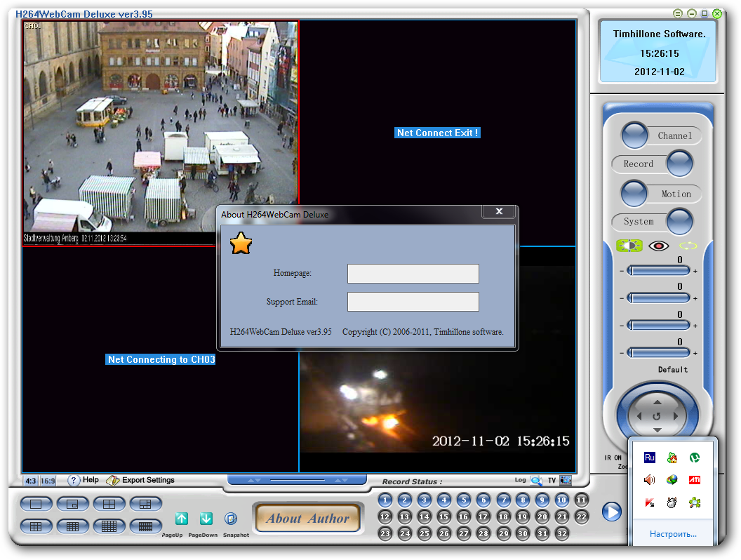Switch aspect ratio to 16:9
Image resolution: width=741 pixels, height=560 pixels.
pyautogui.click(x=48, y=481)
